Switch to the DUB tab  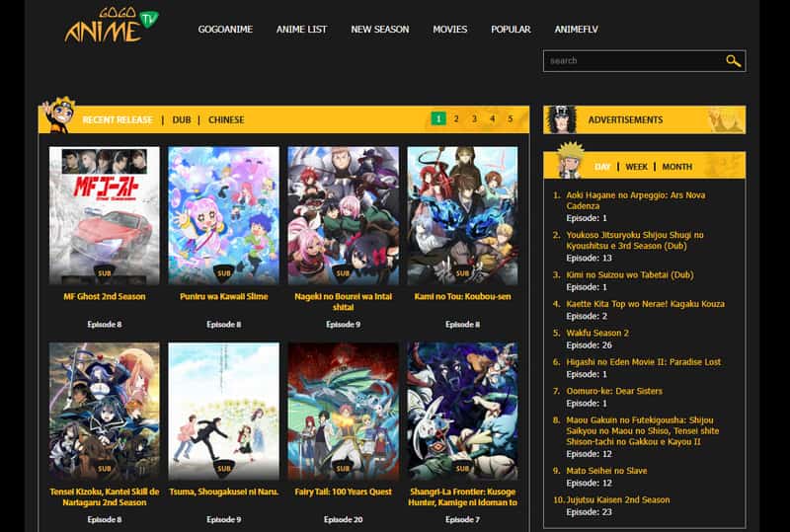[x=182, y=119]
